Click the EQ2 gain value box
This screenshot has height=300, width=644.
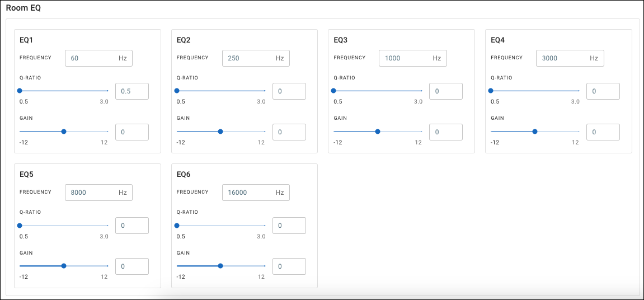tap(289, 132)
